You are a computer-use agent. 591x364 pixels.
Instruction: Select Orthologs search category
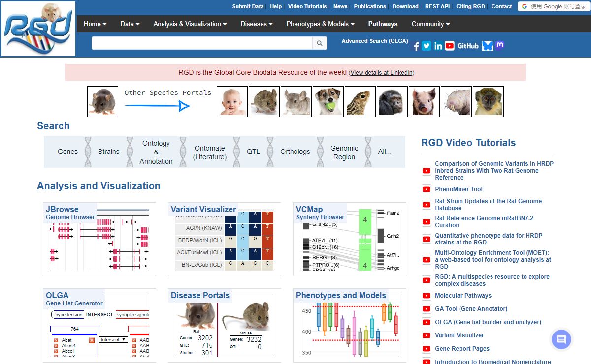click(x=295, y=152)
